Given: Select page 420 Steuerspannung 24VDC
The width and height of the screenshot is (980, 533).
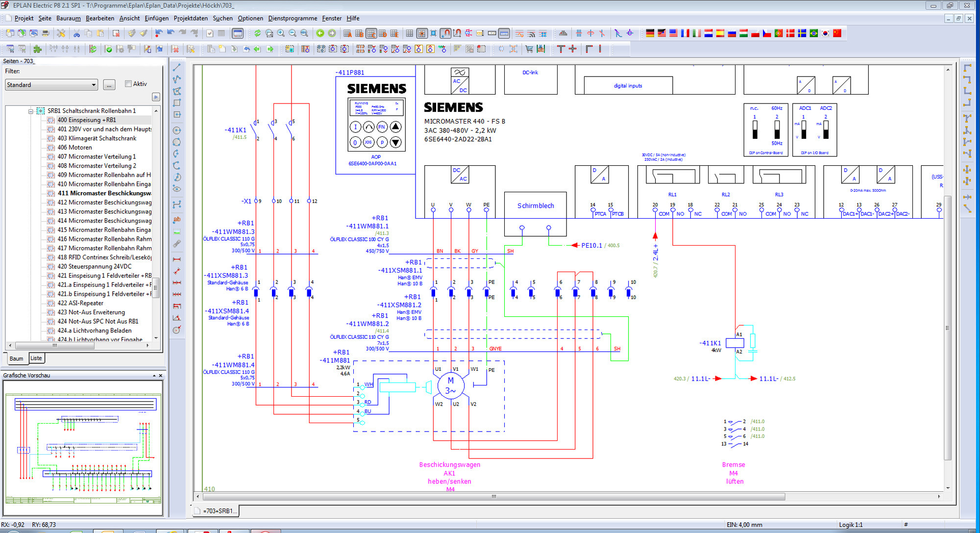Looking at the screenshot, I should click(95, 266).
